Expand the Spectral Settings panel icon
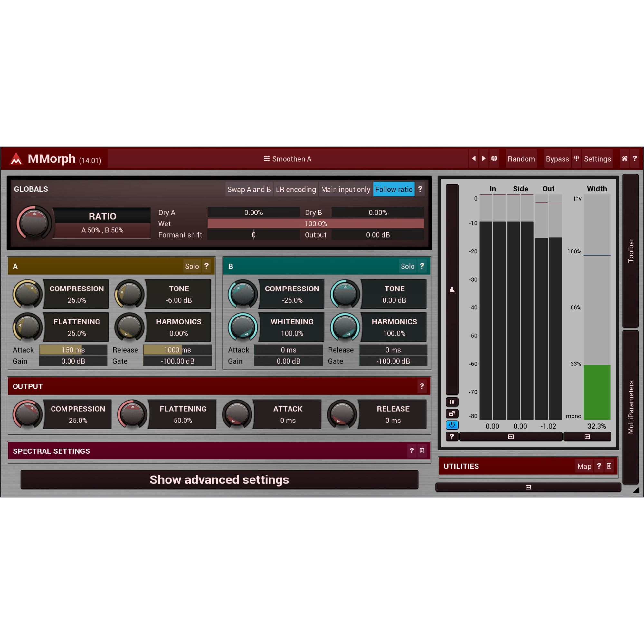 pyautogui.click(x=422, y=451)
